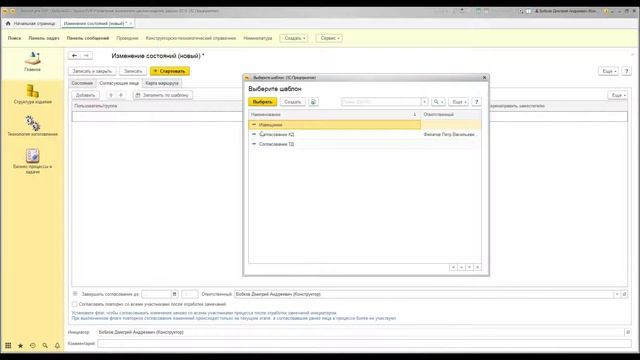Expand search field history dropdown arrow

[x=424, y=102]
